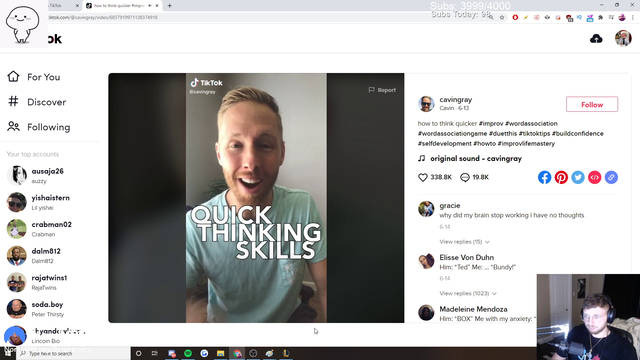The width and height of the screenshot is (640, 360).
Task: Open the browser extensions puzzle icon
Action: 600,17
